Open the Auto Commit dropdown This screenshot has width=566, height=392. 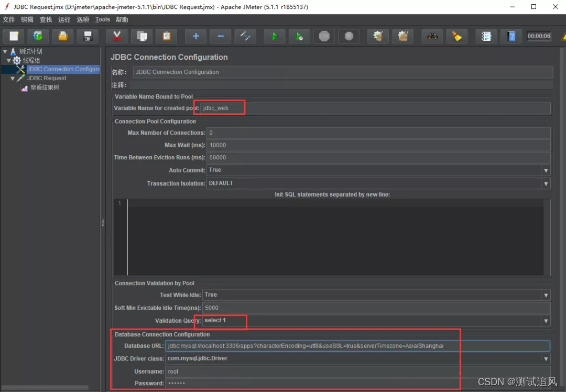pos(546,170)
